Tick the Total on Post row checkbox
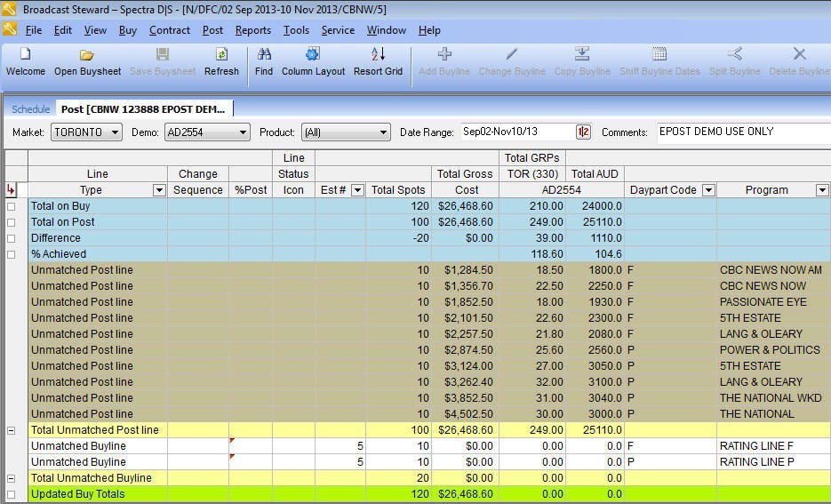Screen dimensions: 831x504 pos(12,222)
